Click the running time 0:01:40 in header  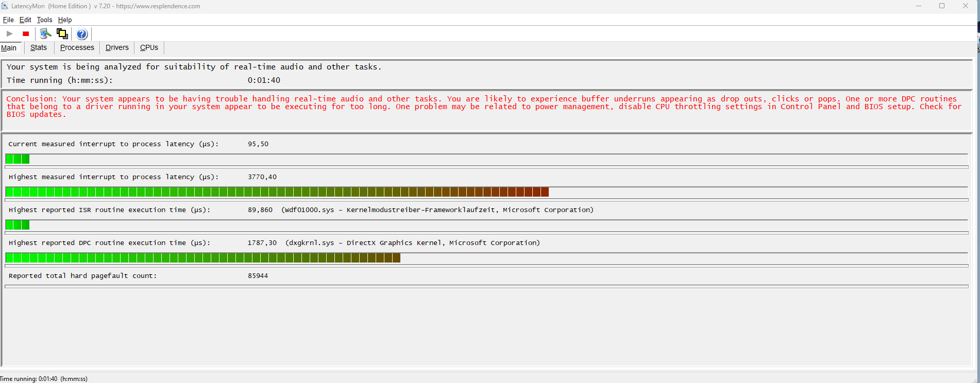[x=264, y=80]
